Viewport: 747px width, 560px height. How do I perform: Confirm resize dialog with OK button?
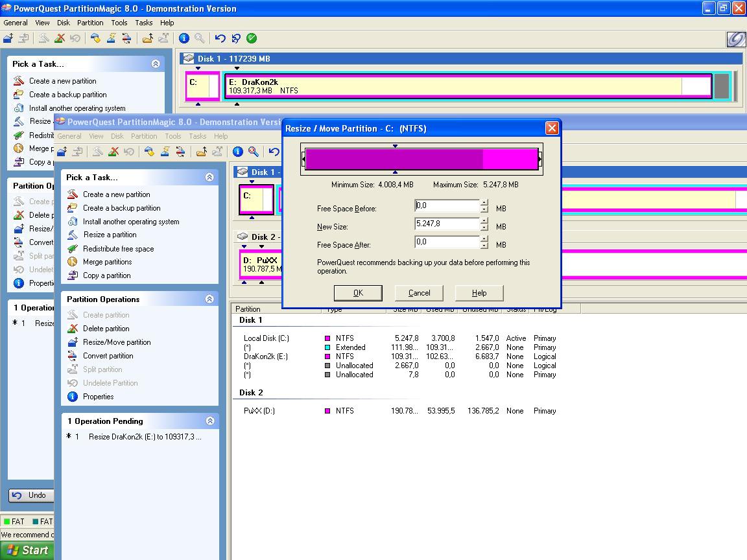358,293
